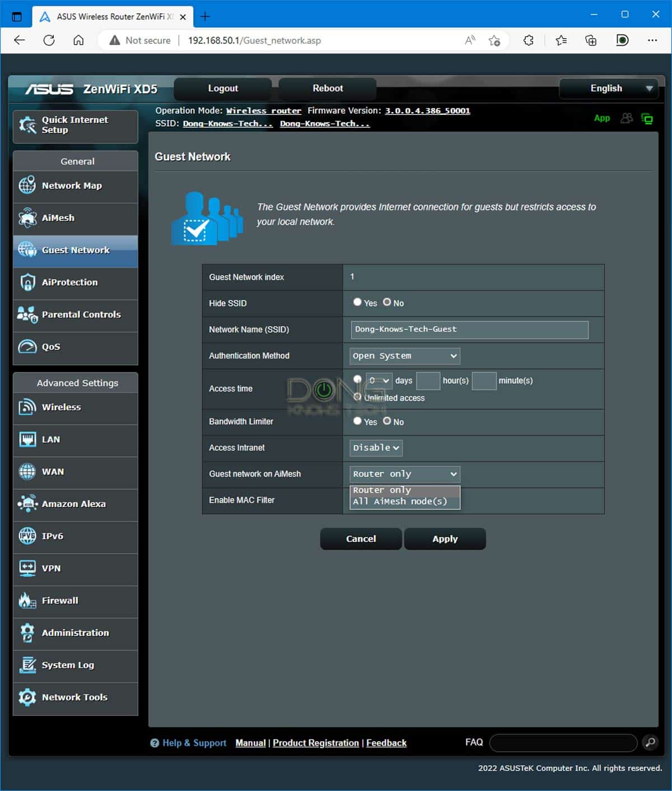Open Access Intranet Disable dropdown
672x791 pixels.
click(376, 448)
